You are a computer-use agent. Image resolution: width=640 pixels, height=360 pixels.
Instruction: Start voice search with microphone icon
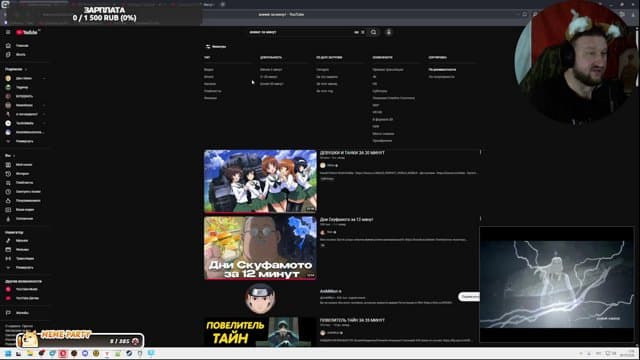[389, 32]
